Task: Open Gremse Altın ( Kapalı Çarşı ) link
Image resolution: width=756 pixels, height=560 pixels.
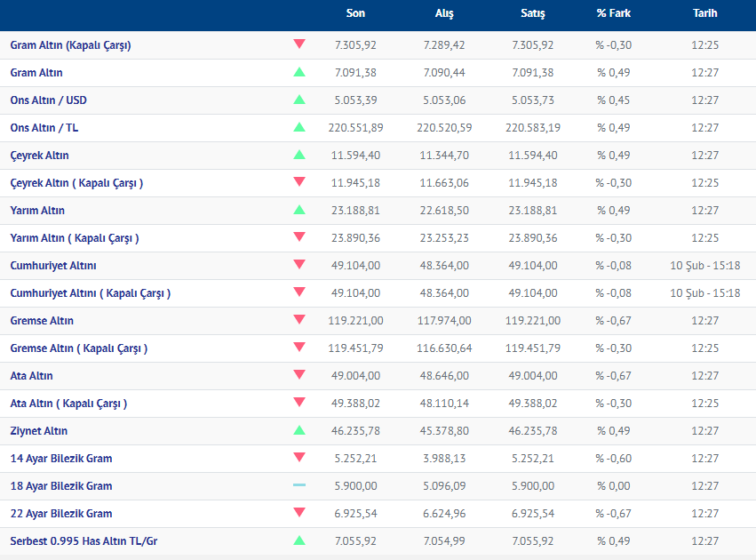Action: [79, 348]
